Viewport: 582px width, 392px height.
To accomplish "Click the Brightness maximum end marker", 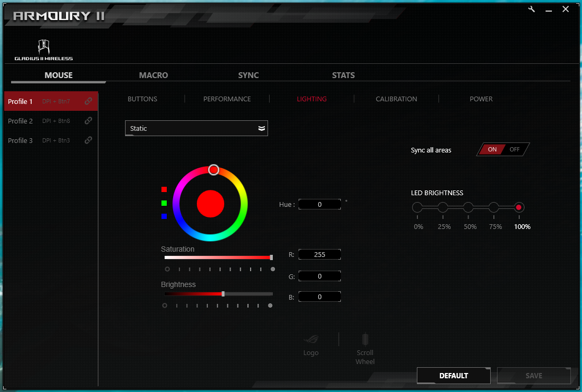I will coord(270,305).
